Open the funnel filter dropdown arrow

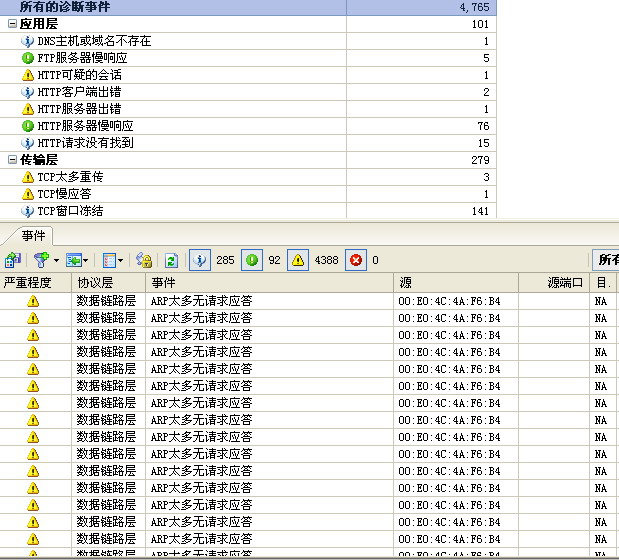click(56, 260)
